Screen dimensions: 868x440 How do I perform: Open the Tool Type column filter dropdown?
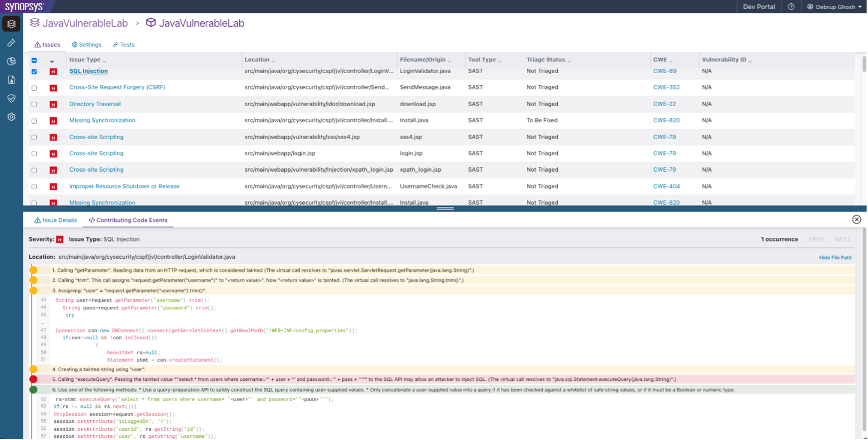[500, 61]
